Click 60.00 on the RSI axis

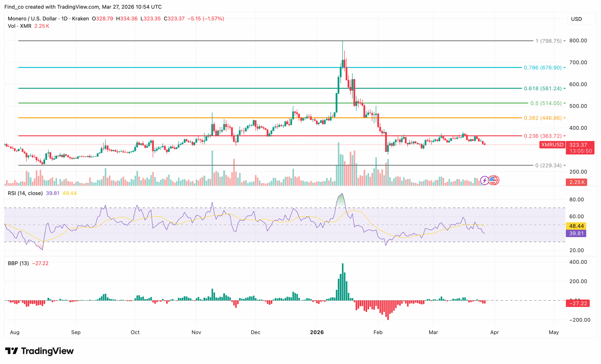coord(577,216)
